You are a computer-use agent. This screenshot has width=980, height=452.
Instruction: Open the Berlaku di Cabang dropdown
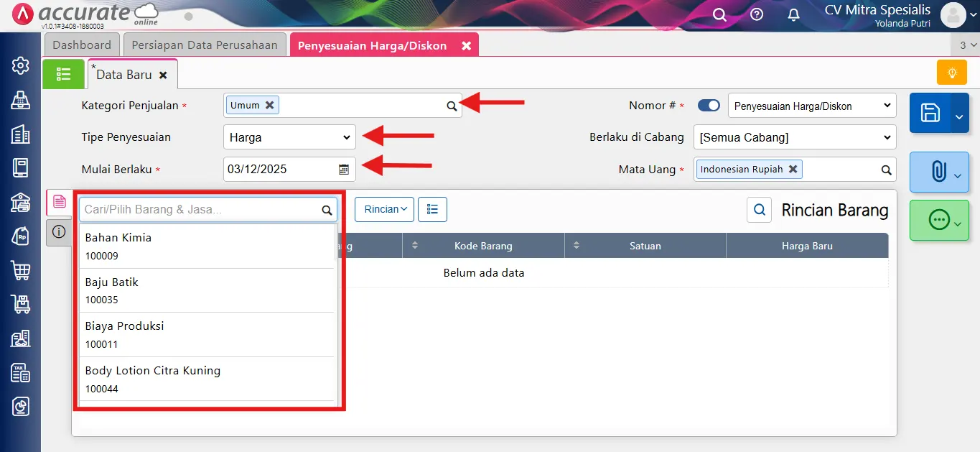pos(794,137)
